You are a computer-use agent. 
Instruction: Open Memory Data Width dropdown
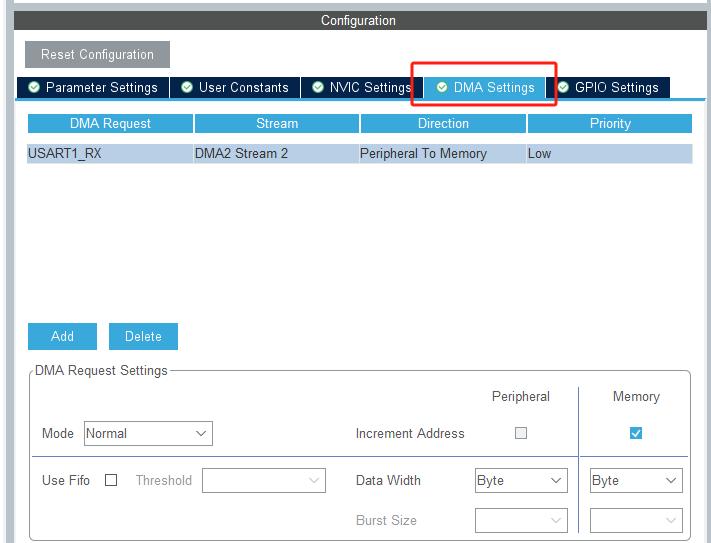point(636,480)
